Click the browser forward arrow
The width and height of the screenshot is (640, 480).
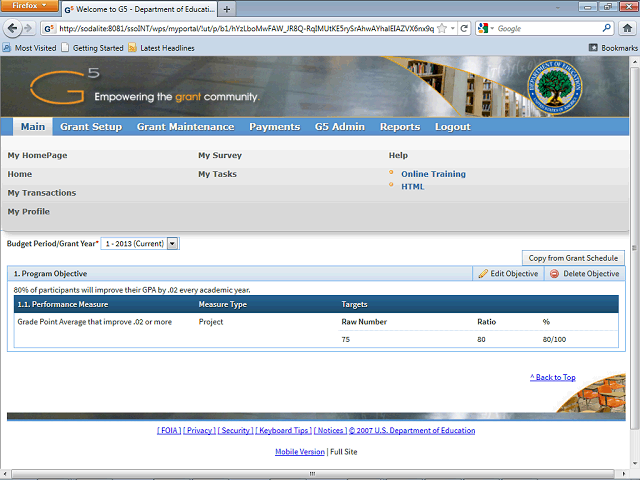pos(29,28)
